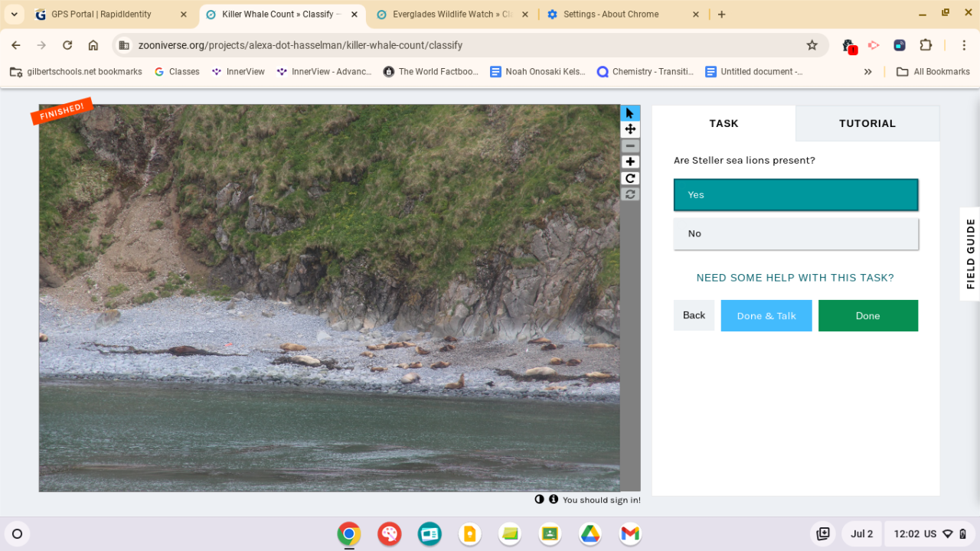Open a new browser tab

click(x=722, y=15)
